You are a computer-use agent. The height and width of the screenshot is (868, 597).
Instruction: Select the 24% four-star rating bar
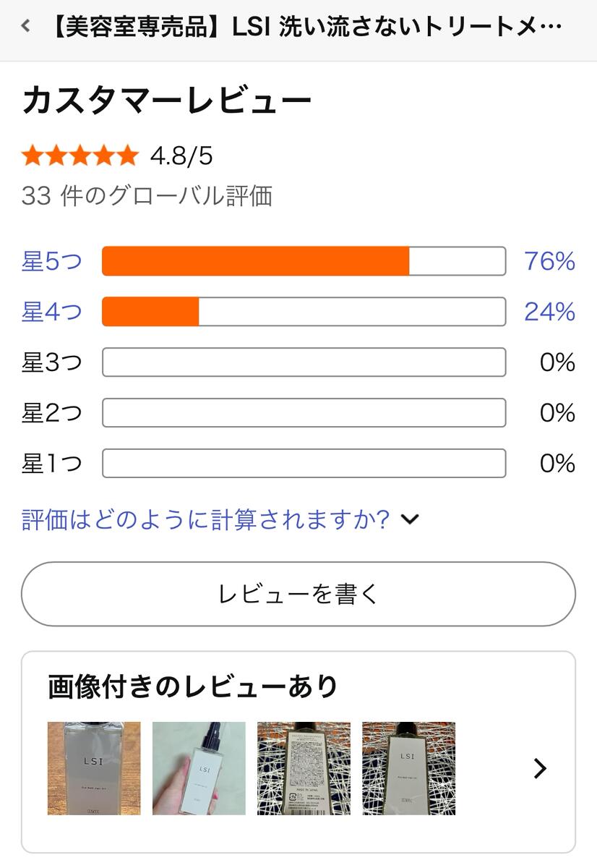304,312
